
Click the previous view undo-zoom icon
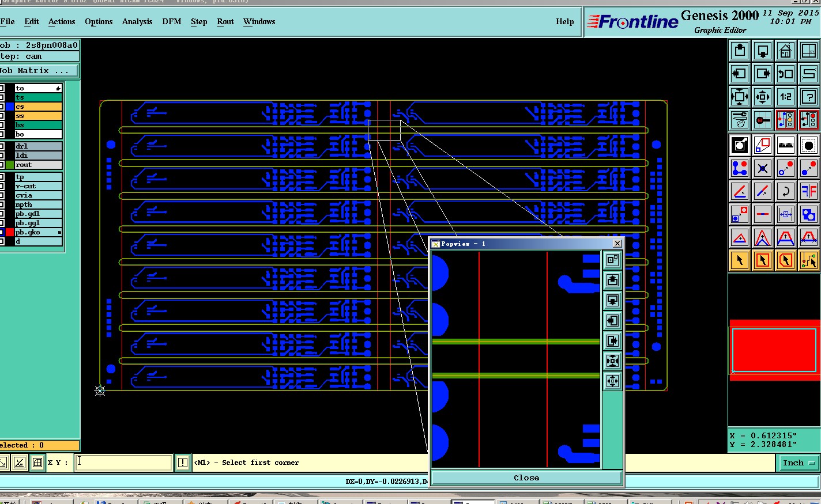[786, 74]
